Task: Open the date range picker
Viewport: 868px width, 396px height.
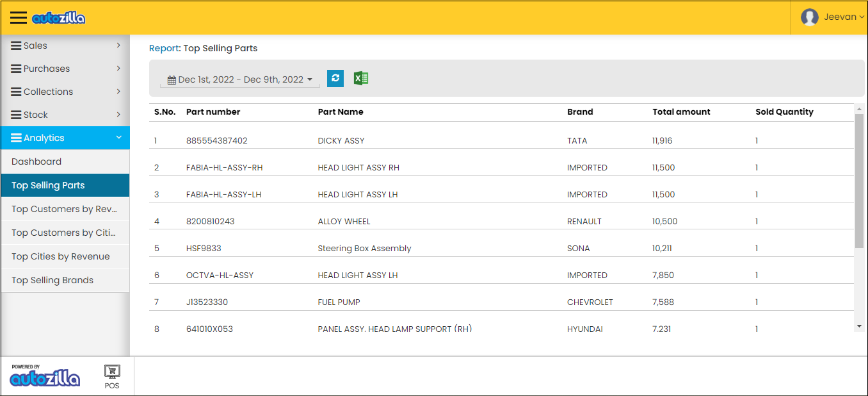Action: point(240,79)
